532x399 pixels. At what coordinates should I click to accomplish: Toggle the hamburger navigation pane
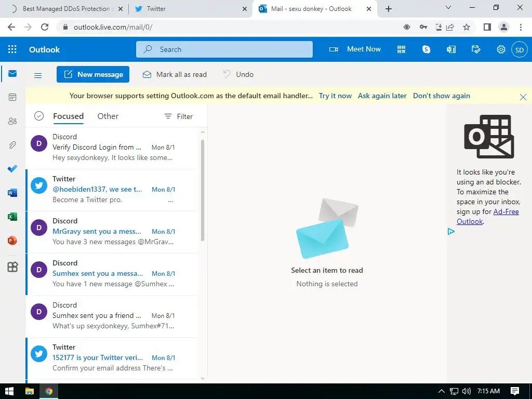pos(38,75)
